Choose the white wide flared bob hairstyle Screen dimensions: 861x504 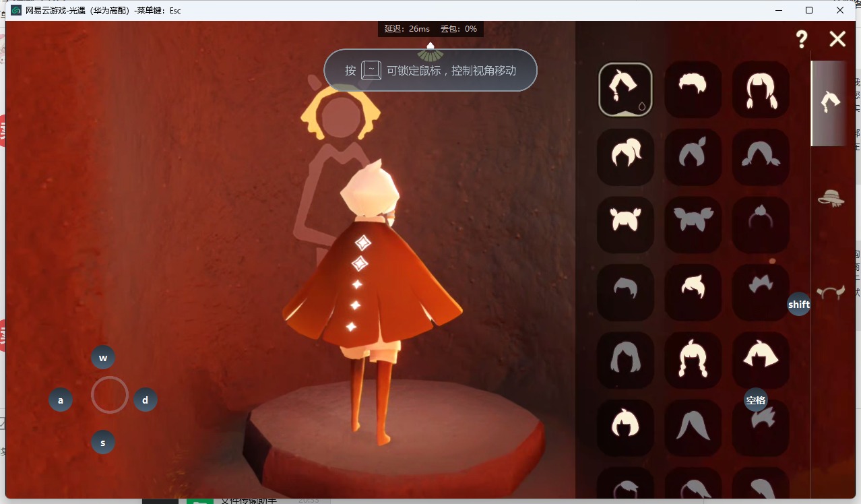point(761,360)
